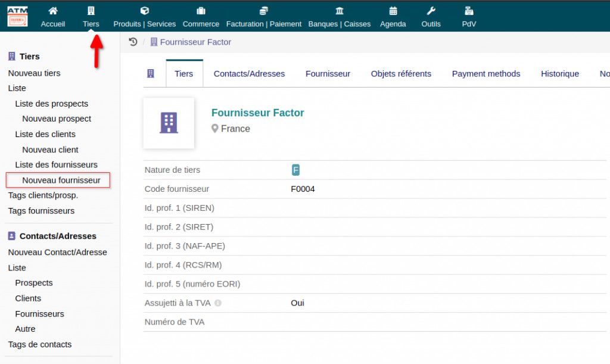Open the Accueil home icon
The height and width of the screenshot is (364, 610).
53,11
